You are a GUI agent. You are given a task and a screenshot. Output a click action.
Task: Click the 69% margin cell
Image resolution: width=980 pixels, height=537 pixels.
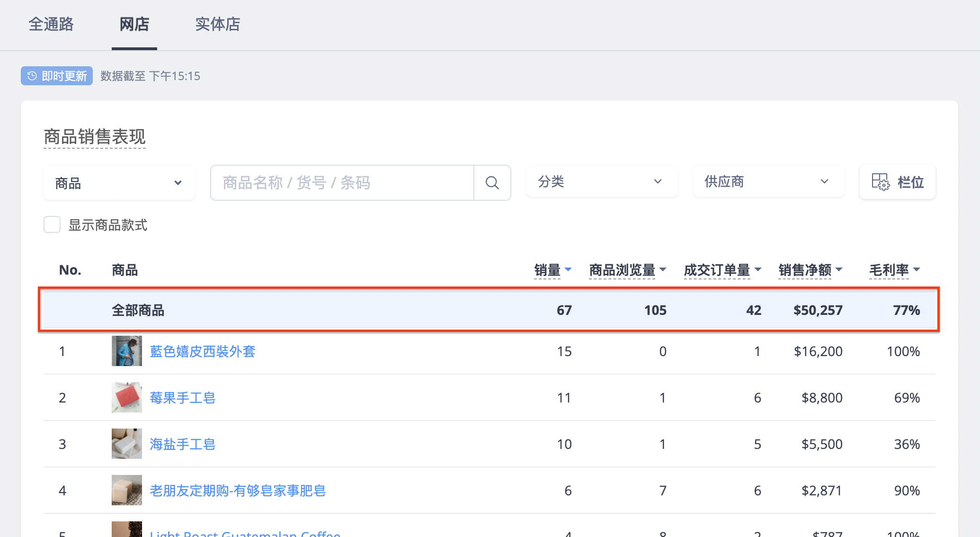(907, 398)
